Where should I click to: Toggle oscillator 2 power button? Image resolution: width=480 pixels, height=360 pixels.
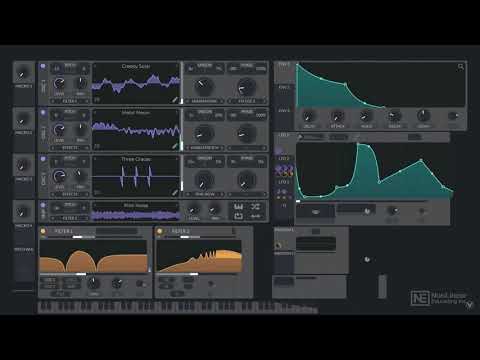point(43,113)
